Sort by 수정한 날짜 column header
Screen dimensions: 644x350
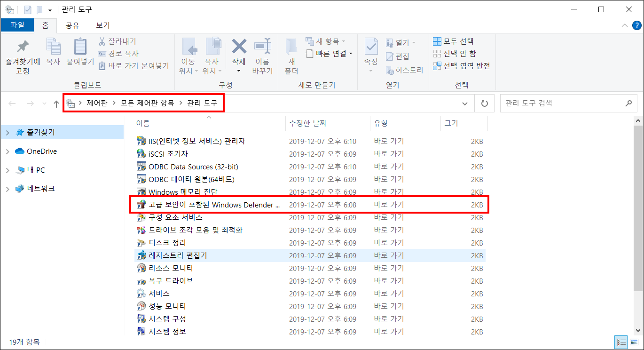[x=328, y=123]
